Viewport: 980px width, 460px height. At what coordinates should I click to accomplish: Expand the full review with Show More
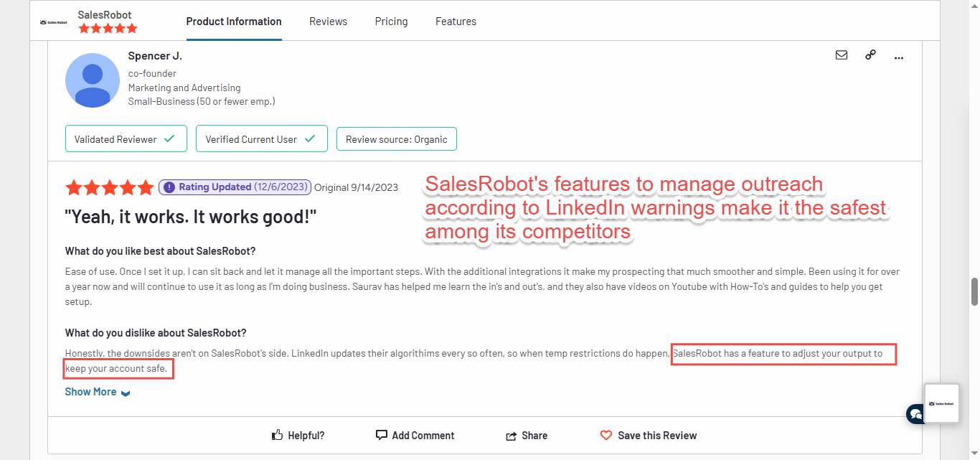pyautogui.click(x=90, y=391)
